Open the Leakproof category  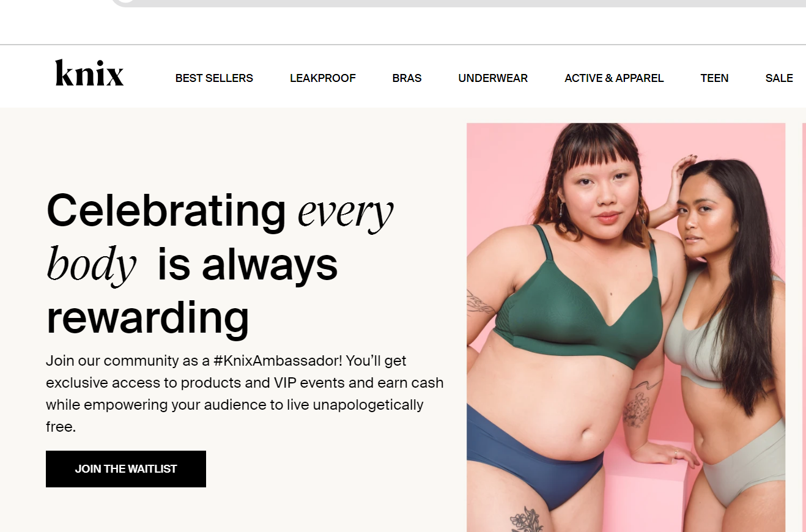click(323, 78)
